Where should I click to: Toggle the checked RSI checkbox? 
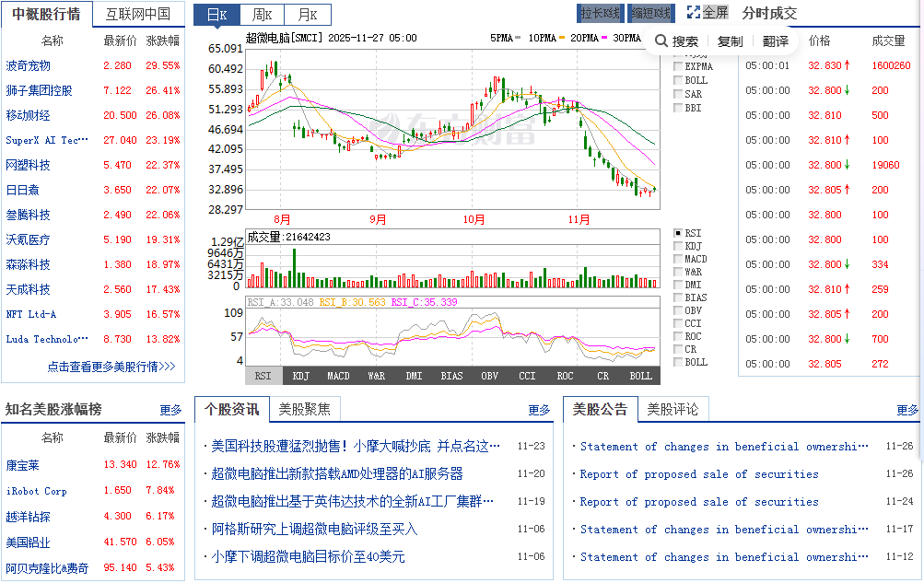coord(678,233)
